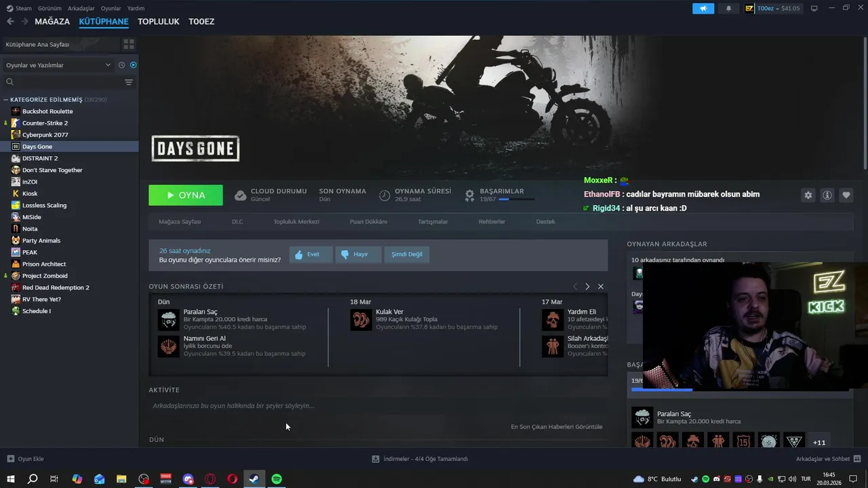Click the green OYNA play button

tap(186, 195)
